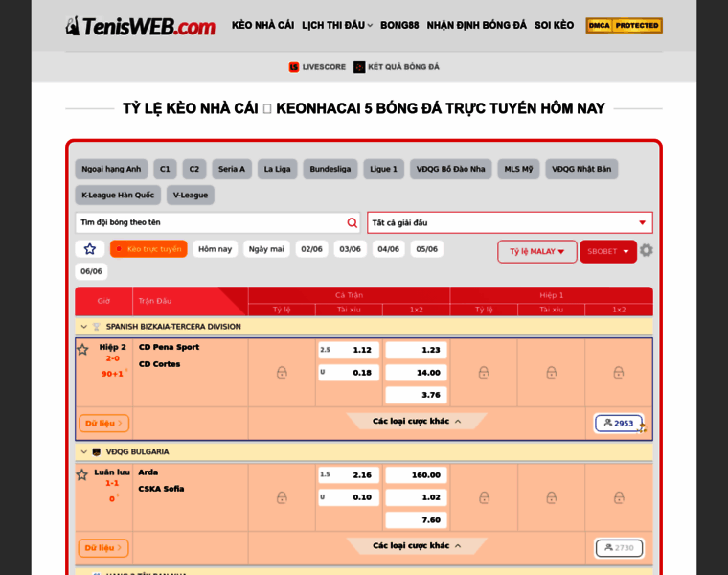728x575 pixels.
Task: Filter by VĐQG Bồ Đào Nha
Action: point(450,169)
